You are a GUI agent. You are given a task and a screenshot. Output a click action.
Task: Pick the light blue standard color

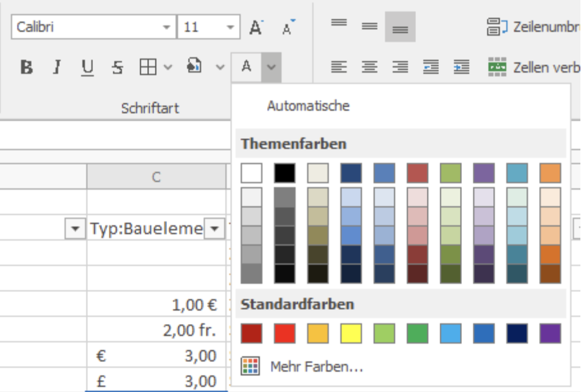(450, 333)
